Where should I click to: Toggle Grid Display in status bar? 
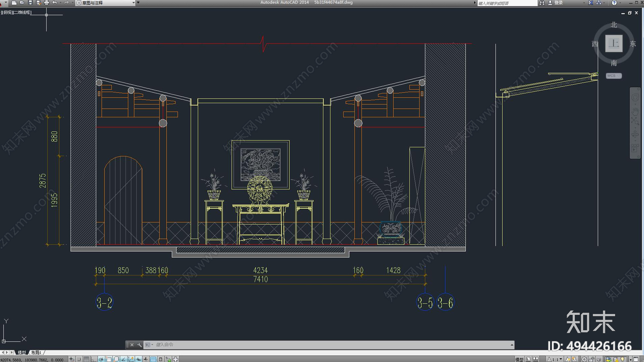(87, 359)
